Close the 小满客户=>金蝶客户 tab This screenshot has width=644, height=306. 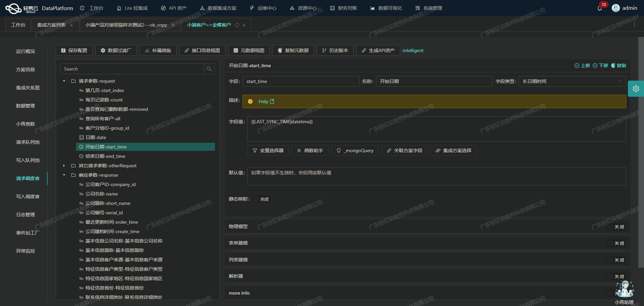244,25
